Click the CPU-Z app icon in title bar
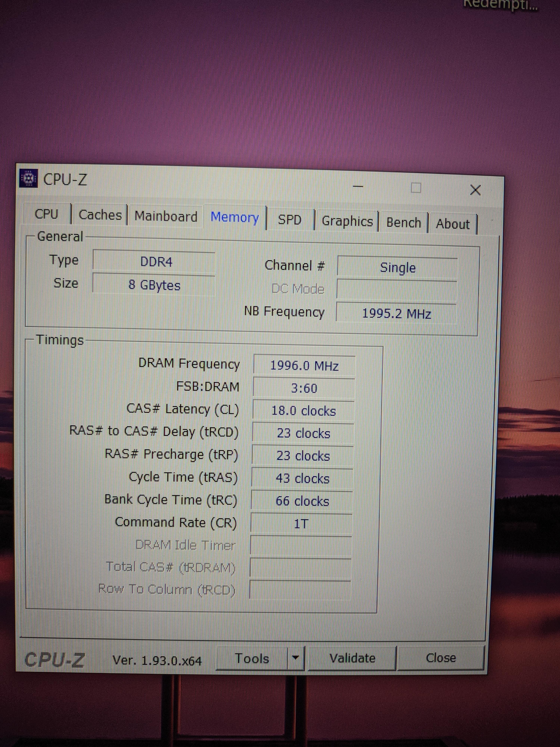The image size is (560, 747). click(28, 178)
